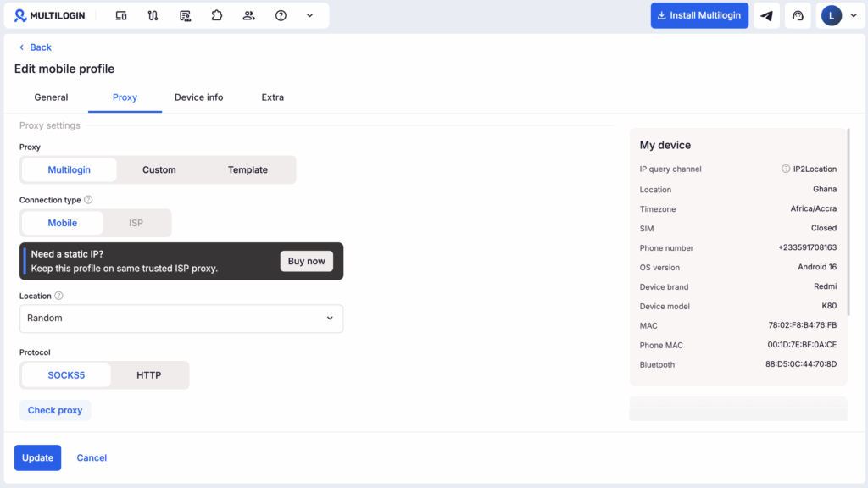
Task: Open the support headset icon
Action: click(798, 15)
